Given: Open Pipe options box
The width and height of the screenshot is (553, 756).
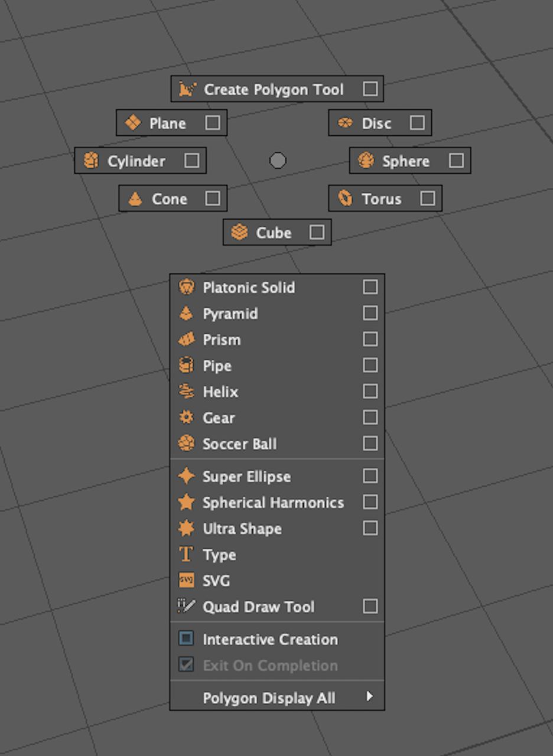Looking at the screenshot, I should (370, 365).
